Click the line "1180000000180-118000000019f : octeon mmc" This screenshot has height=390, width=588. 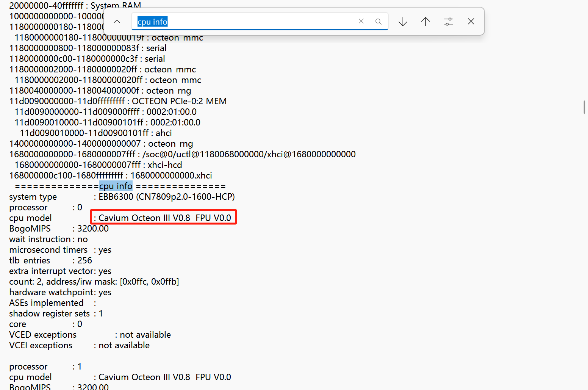[x=109, y=38]
